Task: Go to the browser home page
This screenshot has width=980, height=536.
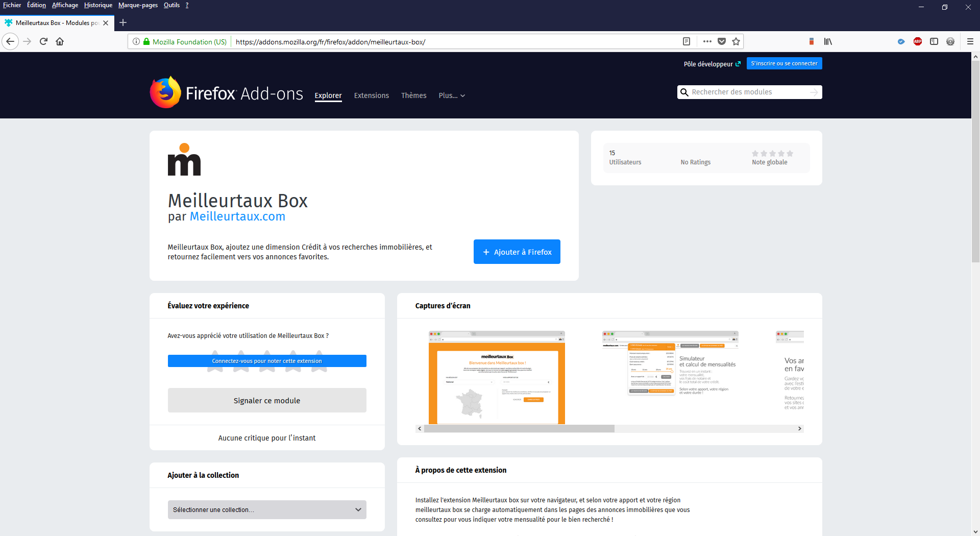Action: click(60, 41)
